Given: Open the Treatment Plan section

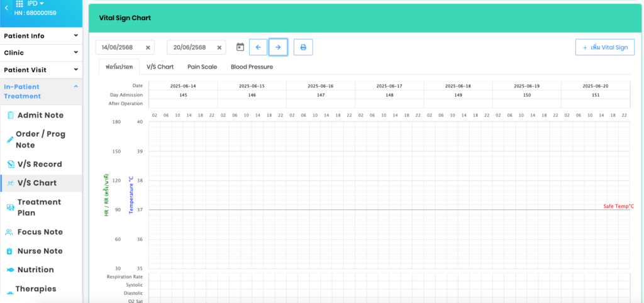Looking at the screenshot, I should (39, 207).
